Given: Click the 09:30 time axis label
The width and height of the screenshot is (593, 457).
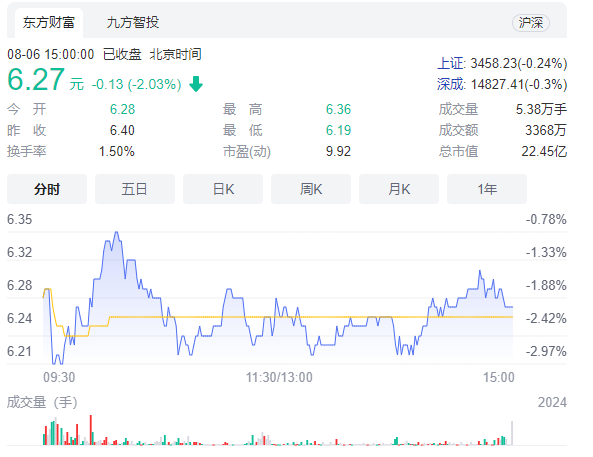Looking at the screenshot, I should tap(59, 377).
